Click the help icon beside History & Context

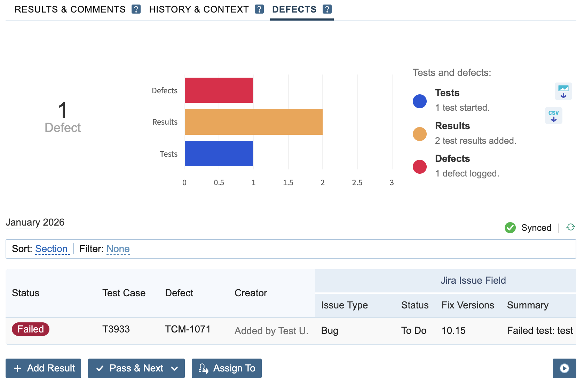click(x=259, y=9)
